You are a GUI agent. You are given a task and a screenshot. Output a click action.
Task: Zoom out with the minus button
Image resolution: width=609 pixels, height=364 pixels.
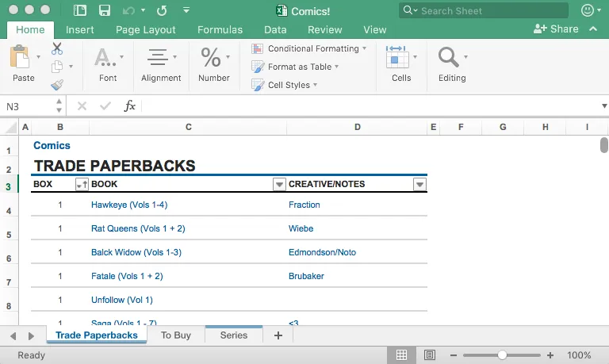[x=454, y=354]
